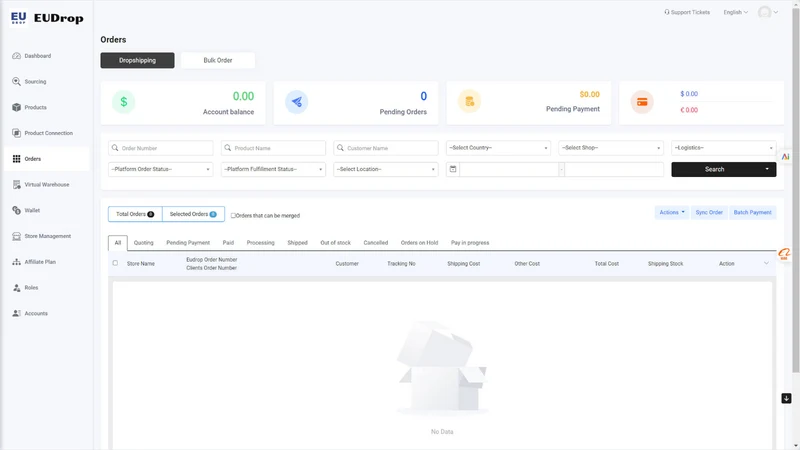The image size is (800, 450).
Task: Switch to the Bulk Order tab
Action: click(x=218, y=60)
